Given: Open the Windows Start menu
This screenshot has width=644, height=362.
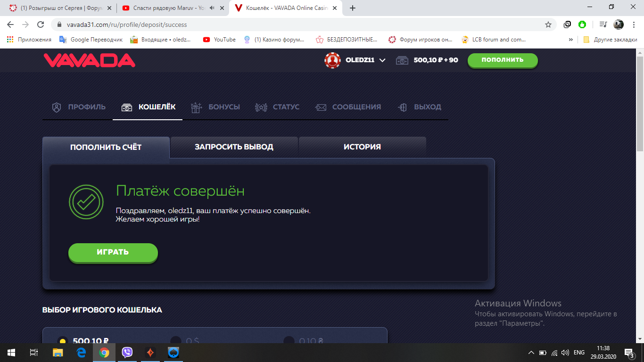Looking at the screenshot, I should (11, 353).
